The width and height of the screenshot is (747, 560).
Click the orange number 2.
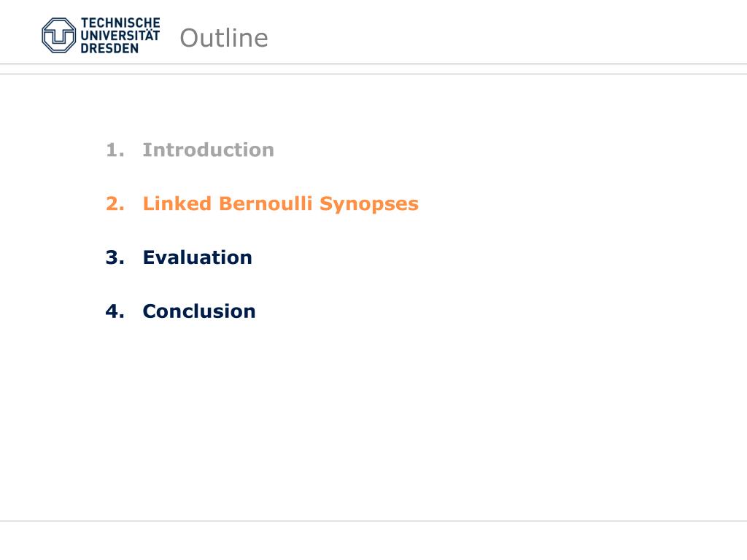(115, 204)
